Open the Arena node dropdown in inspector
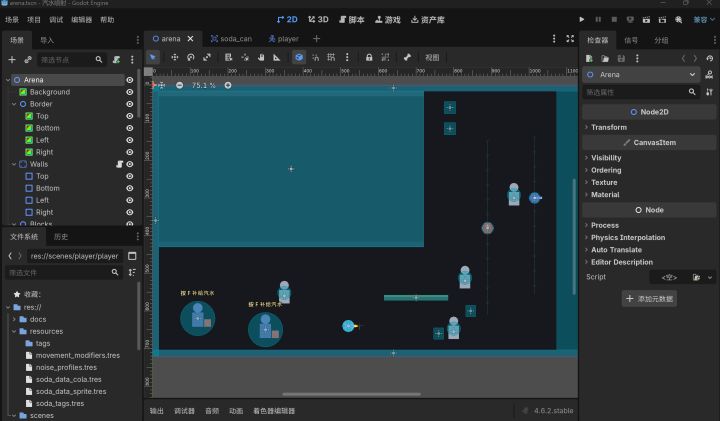This screenshot has width=720, height=421. pos(692,74)
